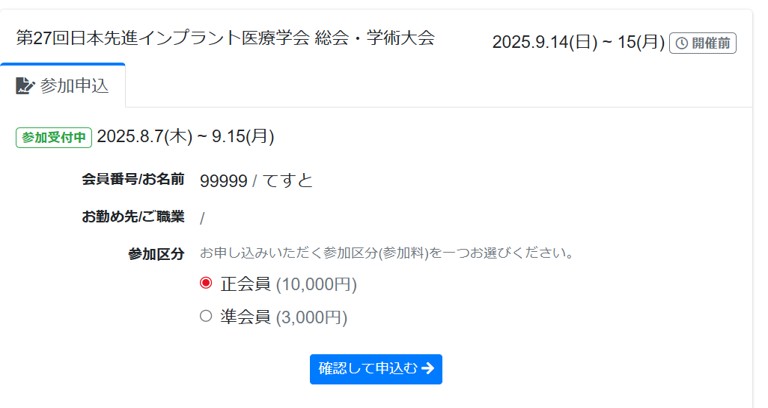Viewport: 768px width, 408px height.
Task: Click the clock icon in the 開催前 badge
Action: [x=682, y=43]
